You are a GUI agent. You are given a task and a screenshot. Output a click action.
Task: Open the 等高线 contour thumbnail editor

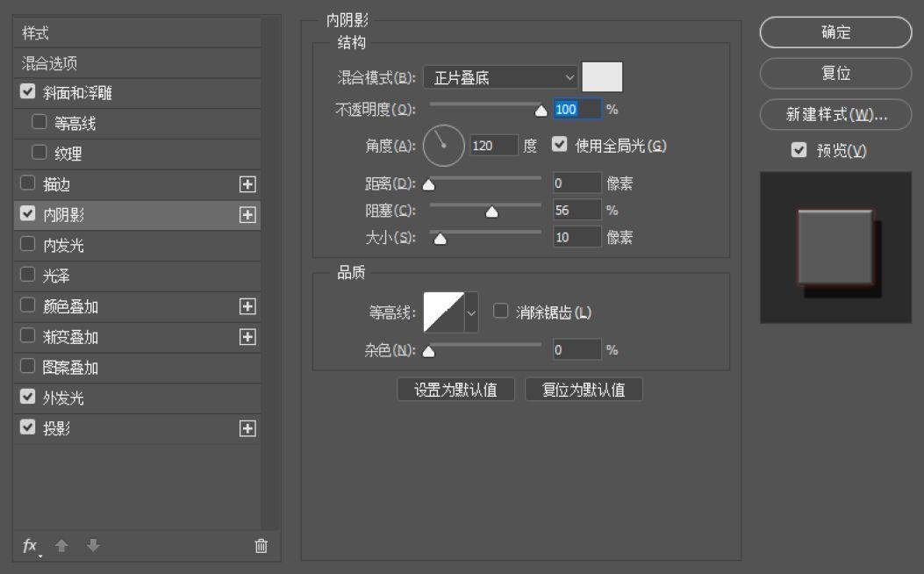click(443, 311)
